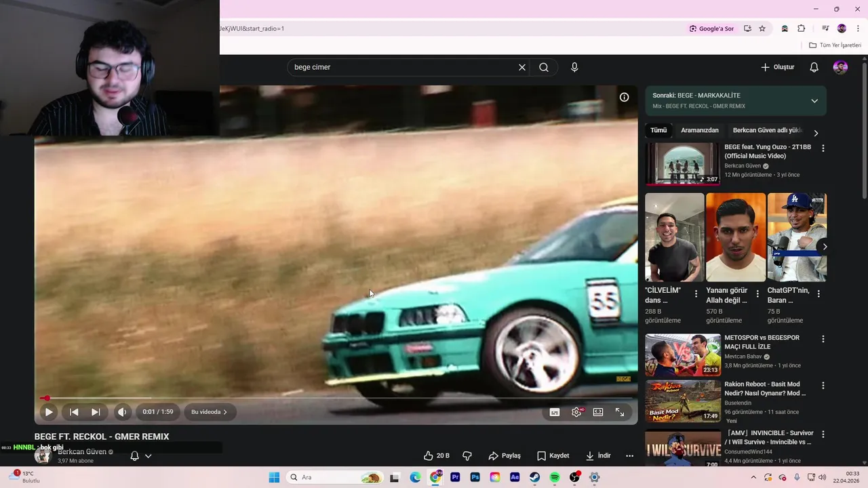
Task: Open the 'Bu videoda' chapters chip
Action: (x=209, y=412)
